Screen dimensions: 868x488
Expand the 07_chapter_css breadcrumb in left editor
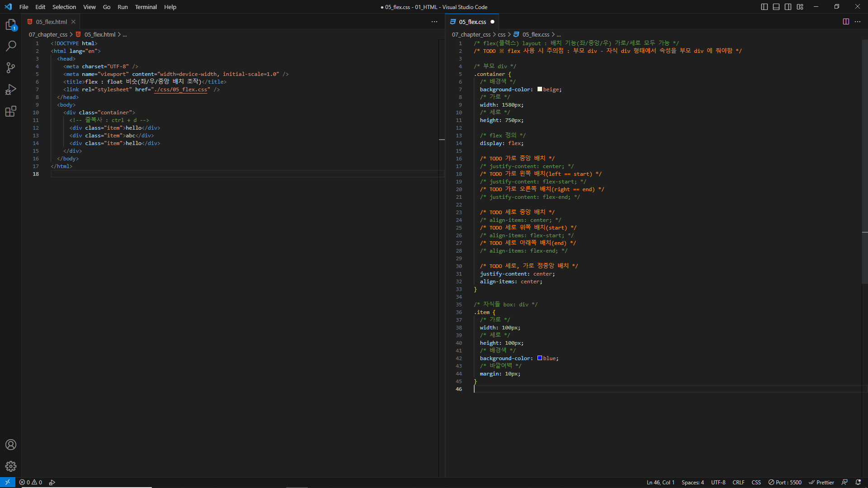point(48,34)
